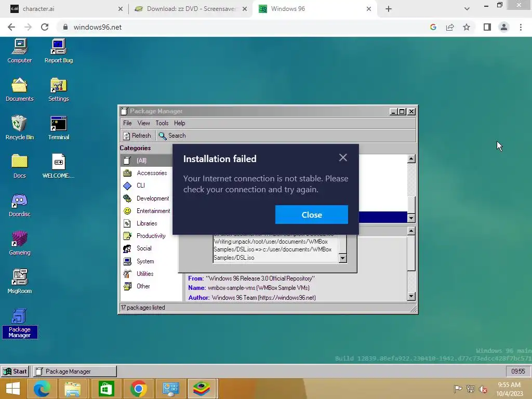
Task: Select the Libraries category
Action: [x=147, y=223]
